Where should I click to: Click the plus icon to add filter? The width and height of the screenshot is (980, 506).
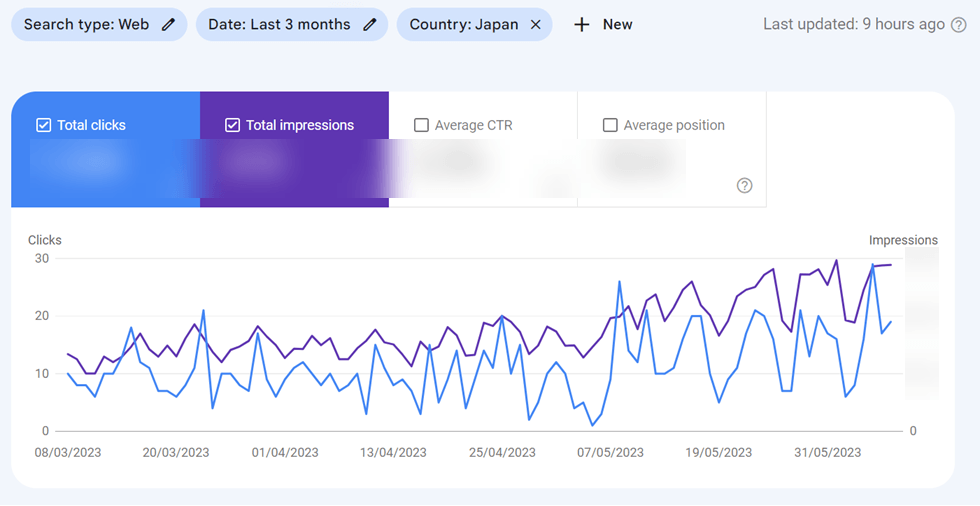(582, 24)
